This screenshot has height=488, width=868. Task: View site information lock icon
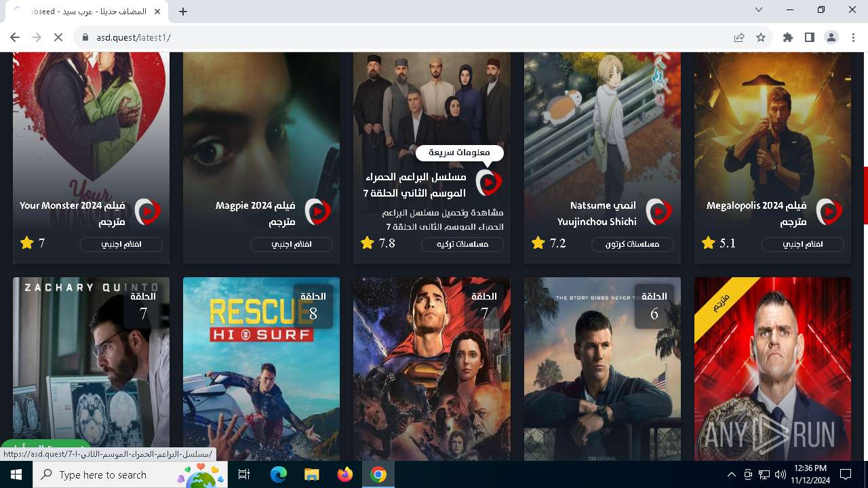[x=85, y=37]
